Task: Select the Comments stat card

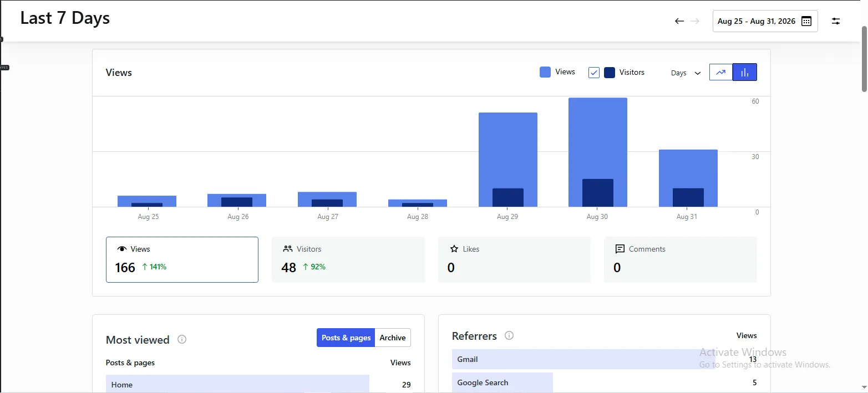Action: pos(680,259)
